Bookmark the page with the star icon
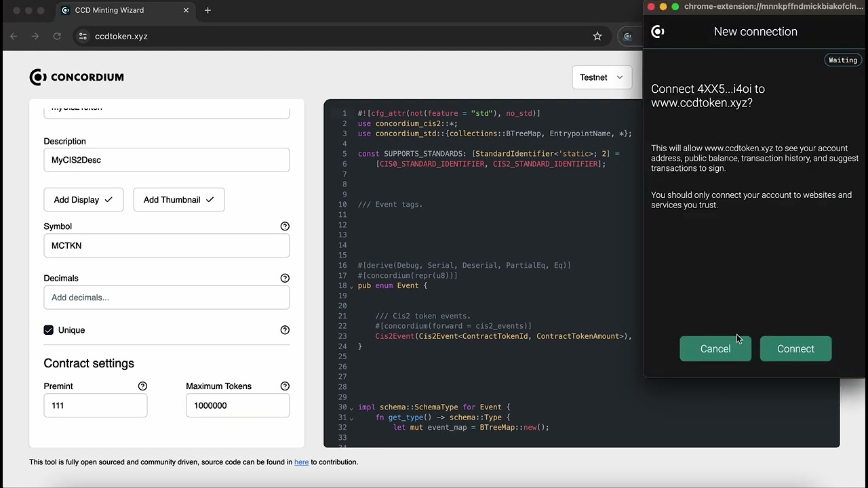This screenshot has height=488, width=868. (597, 37)
